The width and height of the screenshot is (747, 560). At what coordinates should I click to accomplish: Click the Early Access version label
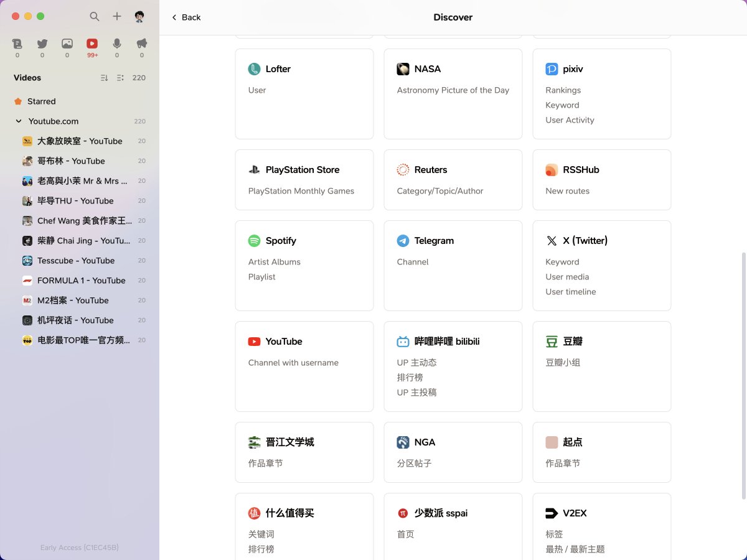coord(80,548)
